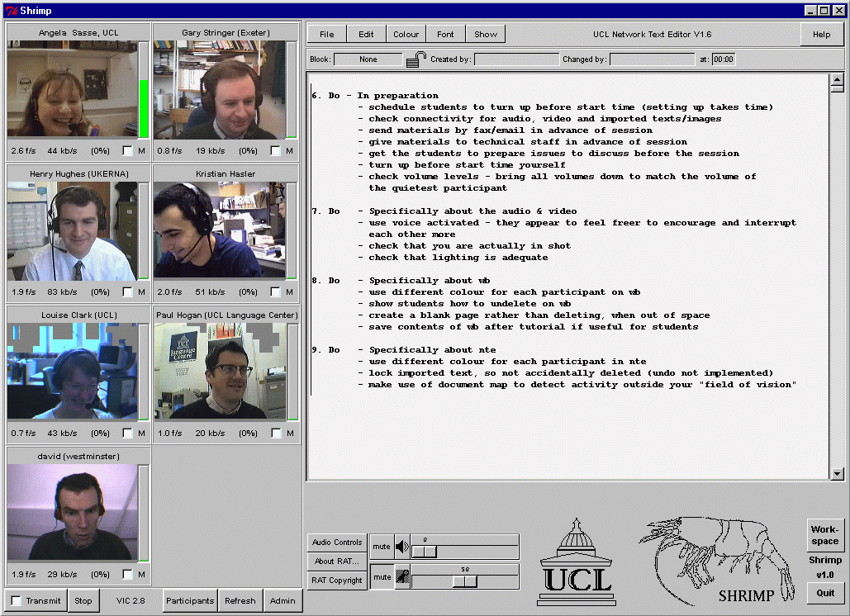Toggle mute checkbox for david (westminster)
Viewport: 850px width, 616px height.
(x=127, y=574)
